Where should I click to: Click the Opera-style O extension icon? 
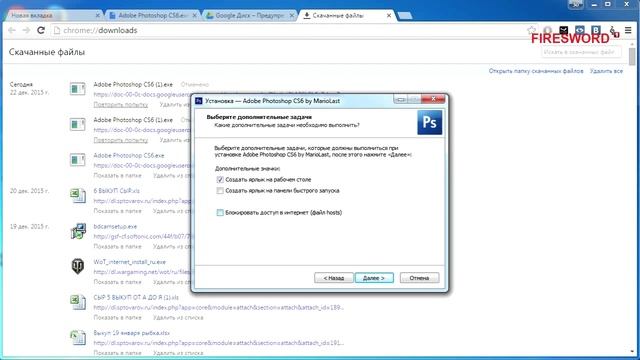[x=548, y=30]
